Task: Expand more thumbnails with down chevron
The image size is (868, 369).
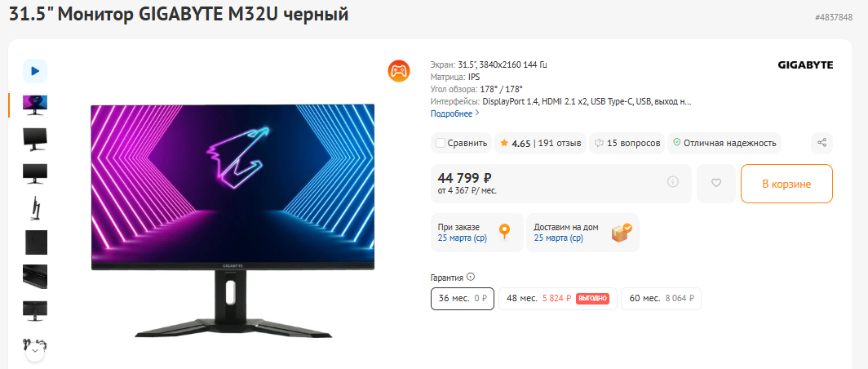Action: click(x=35, y=351)
